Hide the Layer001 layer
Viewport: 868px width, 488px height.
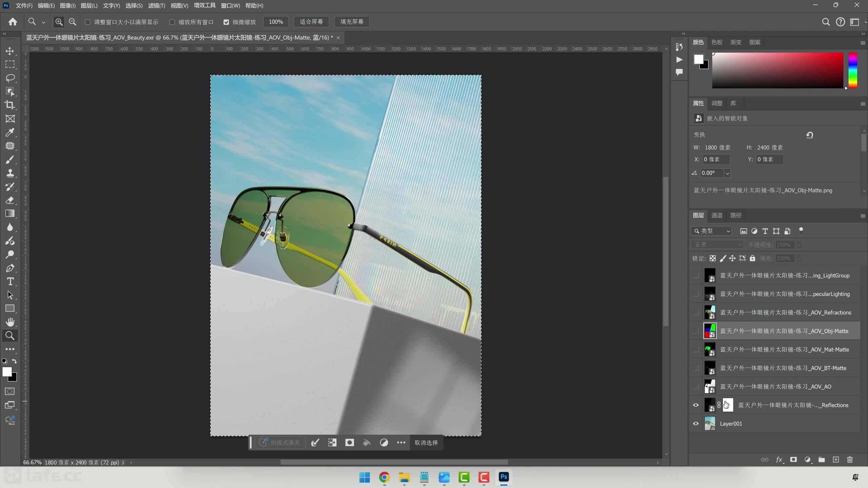pyautogui.click(x=696, y=424)
